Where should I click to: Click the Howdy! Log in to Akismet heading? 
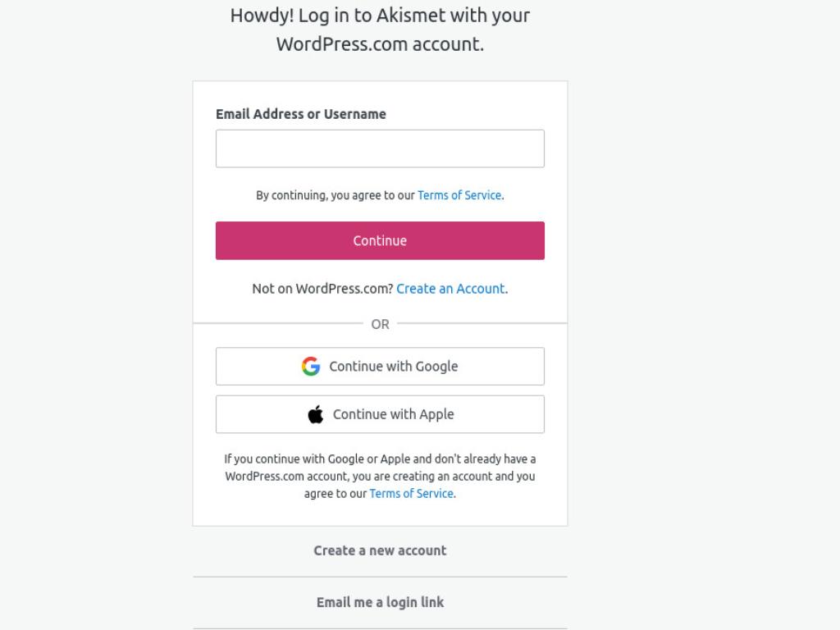click(x=380, y=16)
